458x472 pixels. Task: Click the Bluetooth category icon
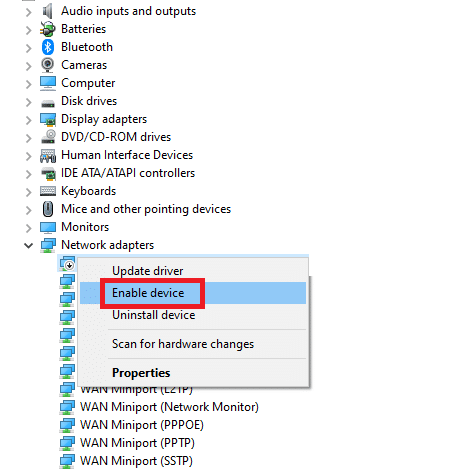pyautogui.click(x=48, y=47)
